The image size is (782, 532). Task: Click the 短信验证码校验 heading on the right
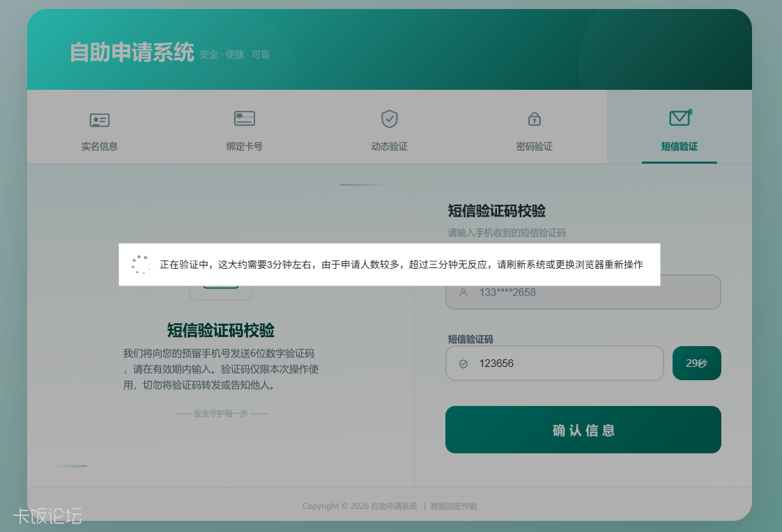point(496,211)
